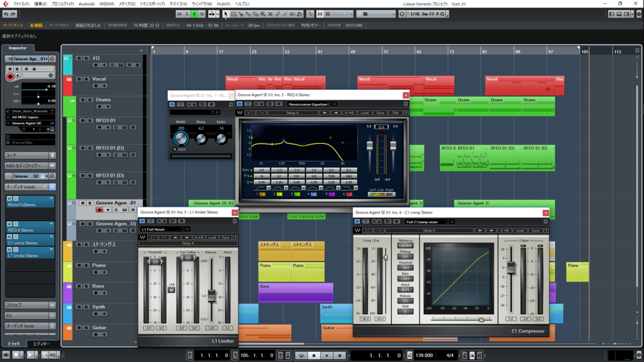Select the Play speaker tool
This screenshot has height=362, width=644.
(292, 14)
